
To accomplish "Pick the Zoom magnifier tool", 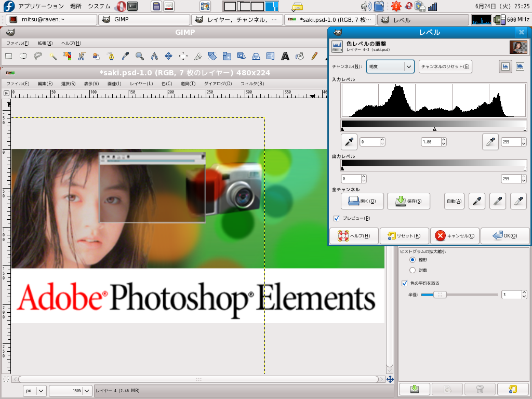I will [140, 56].
